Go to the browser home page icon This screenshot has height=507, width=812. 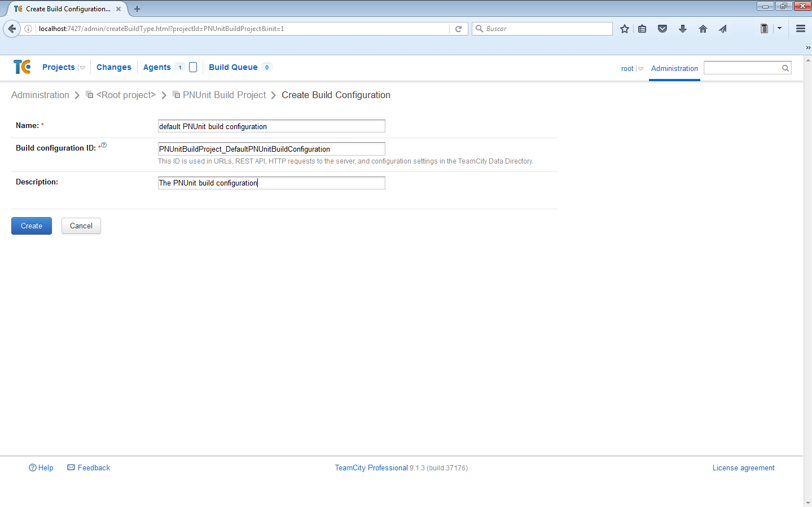[x=703, y=29]
